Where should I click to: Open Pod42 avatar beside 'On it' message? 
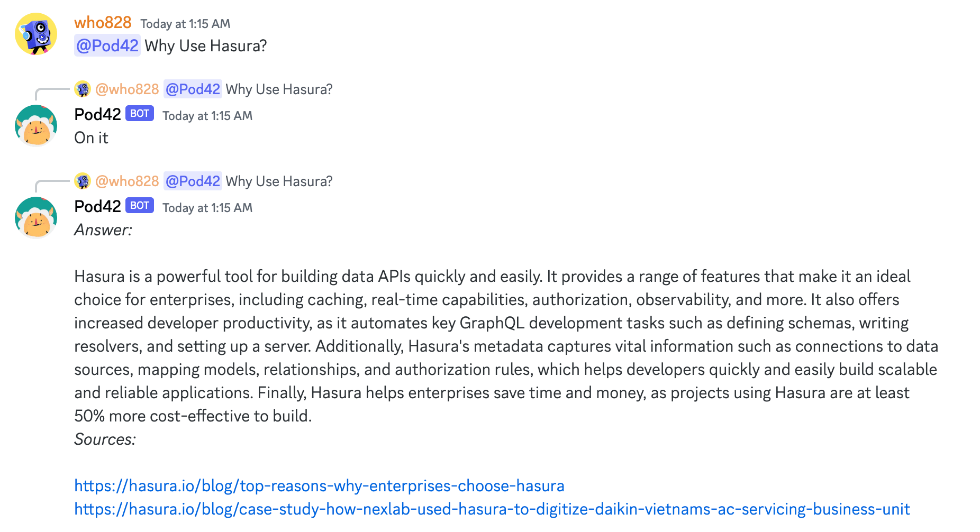point(36,126)
